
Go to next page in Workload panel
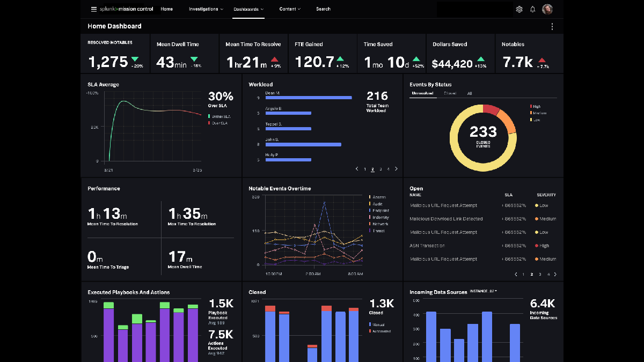[x=396, y=169]
